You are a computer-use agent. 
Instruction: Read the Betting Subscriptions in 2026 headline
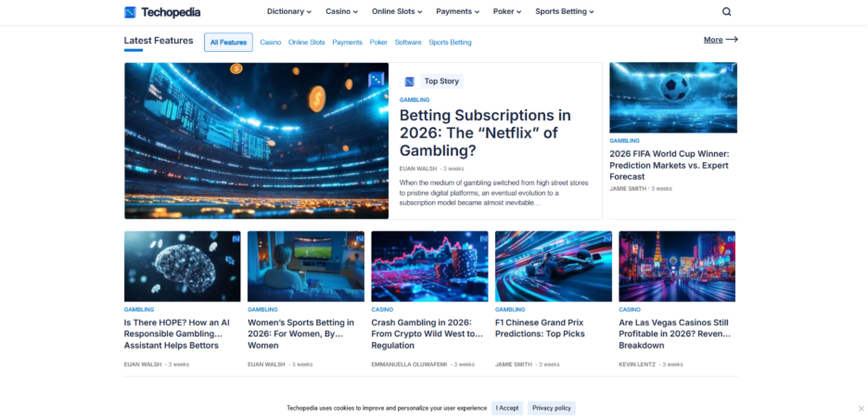(x=485, y=133)
